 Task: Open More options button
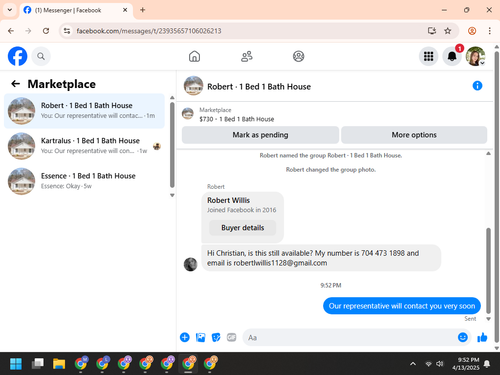point(414,135)
